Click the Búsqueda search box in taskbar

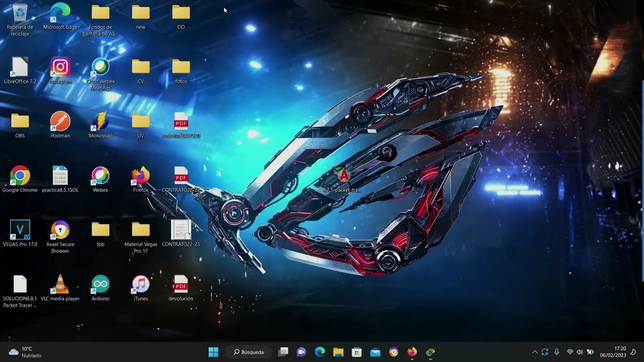pos(249,352)
